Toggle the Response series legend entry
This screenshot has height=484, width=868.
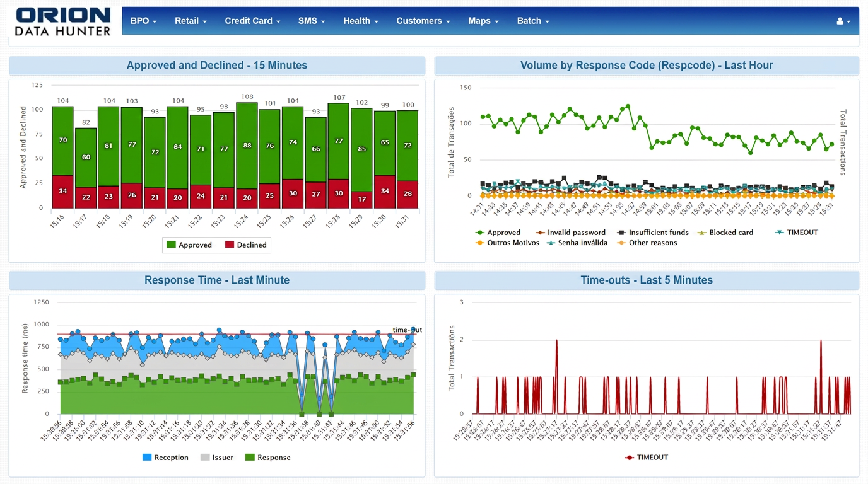coord(268,458)
